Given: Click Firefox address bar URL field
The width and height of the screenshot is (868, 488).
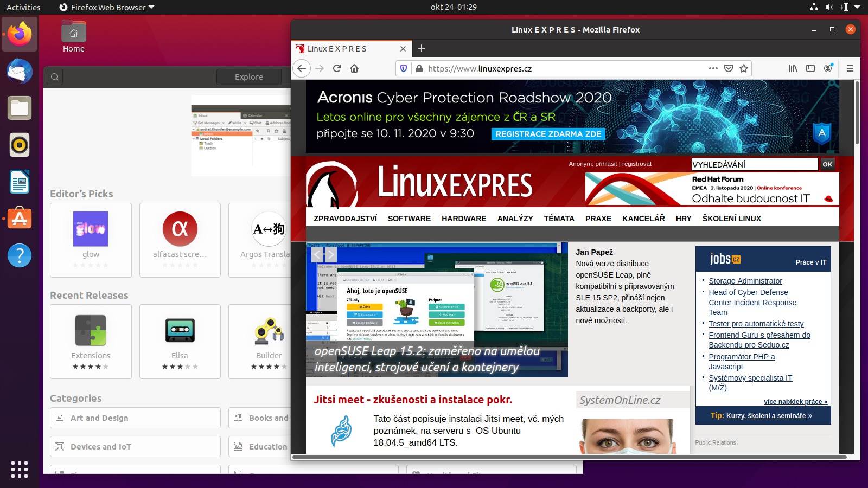Looking at the screenshot, I should 564,68.
